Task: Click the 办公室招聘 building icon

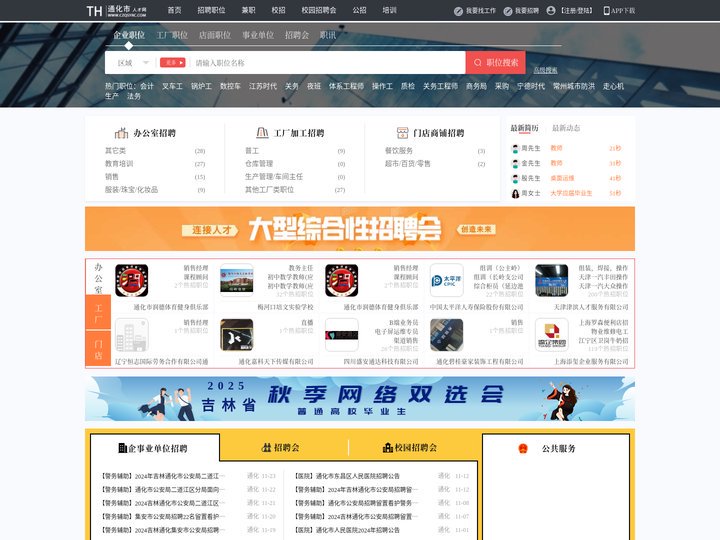Action: coord(121,133)
